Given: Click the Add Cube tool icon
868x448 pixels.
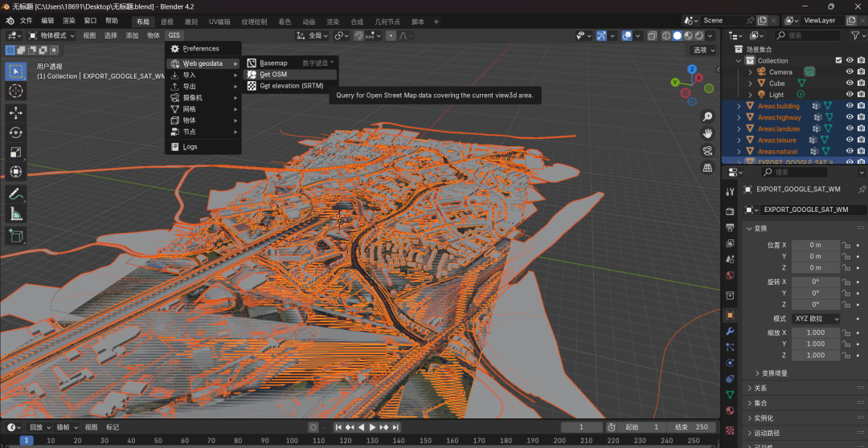Looking at the screenshot, I should click(15, 235).
